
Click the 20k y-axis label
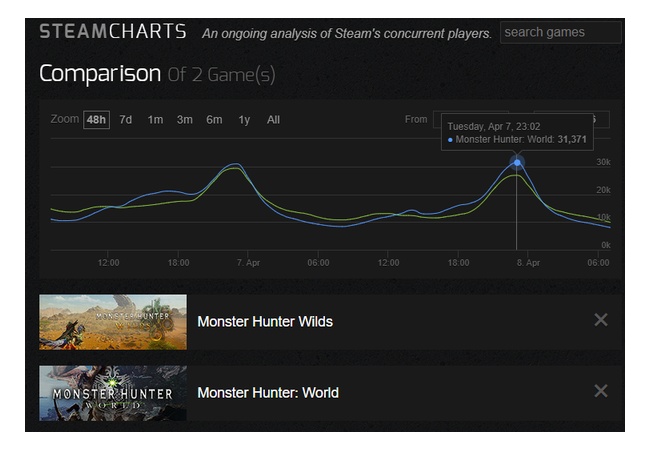(603, 190)
